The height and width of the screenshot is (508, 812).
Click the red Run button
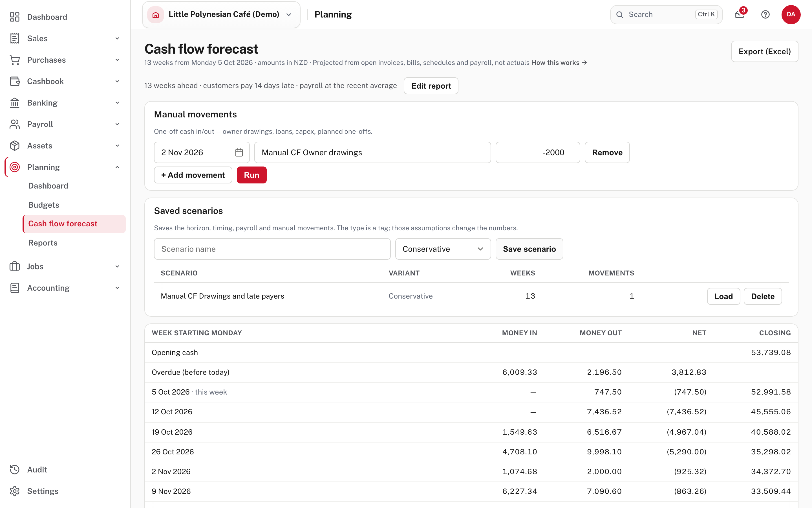(252, 175)
